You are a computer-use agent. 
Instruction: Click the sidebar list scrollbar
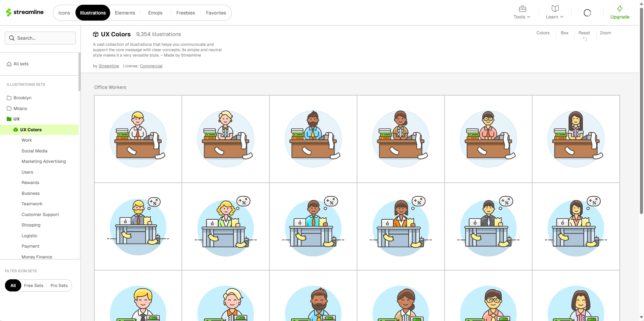(79, 72)
